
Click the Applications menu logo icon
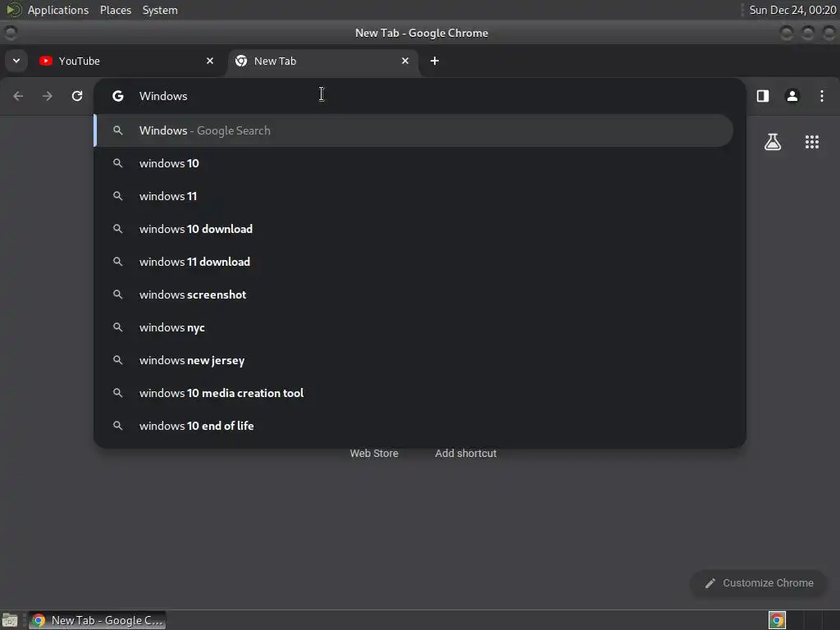point(13,10)
